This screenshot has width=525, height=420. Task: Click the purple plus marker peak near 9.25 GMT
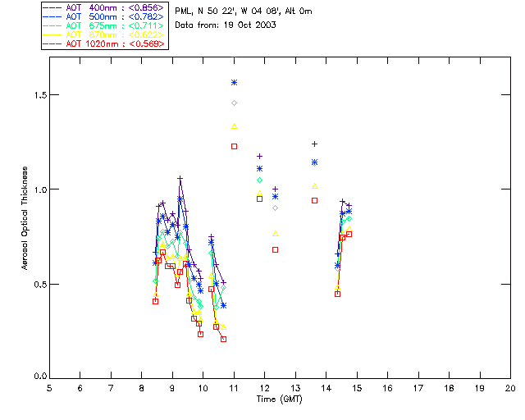pyautogui.click(x=180, y=179)
